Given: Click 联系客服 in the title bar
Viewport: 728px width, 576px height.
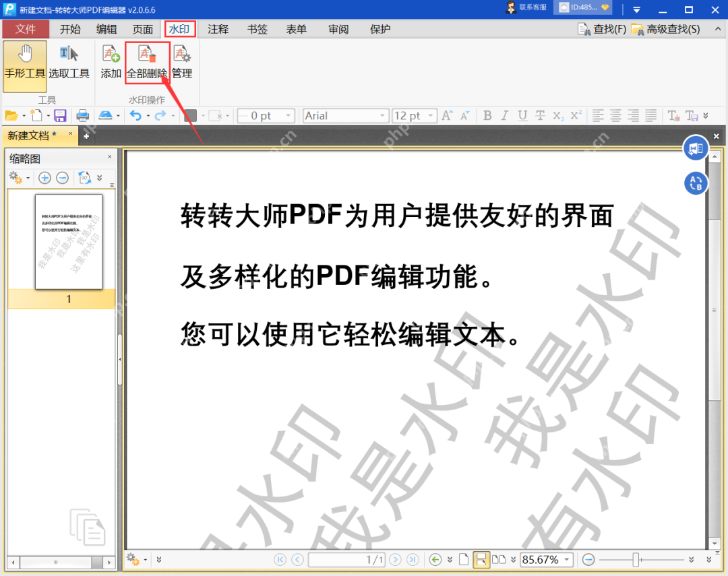Looking at the screenshot, I should click(x=532, y=9).
